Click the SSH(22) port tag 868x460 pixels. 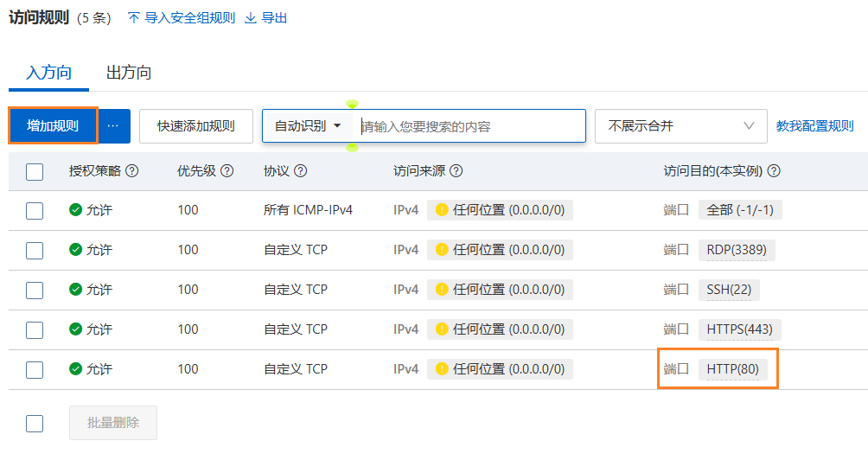pos(729,290)
